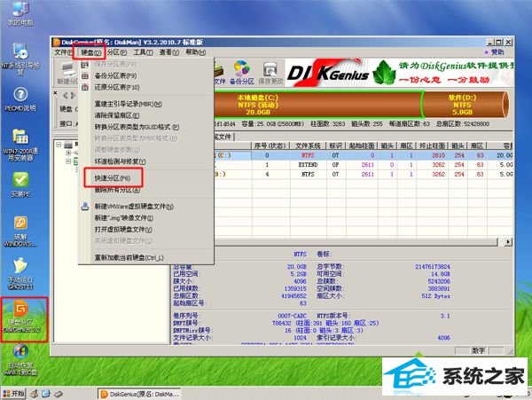Click the 终止柱面 column header

432,145
